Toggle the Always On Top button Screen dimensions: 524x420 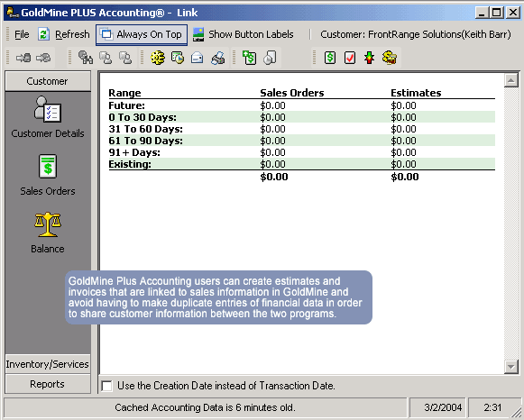[142, 35]
